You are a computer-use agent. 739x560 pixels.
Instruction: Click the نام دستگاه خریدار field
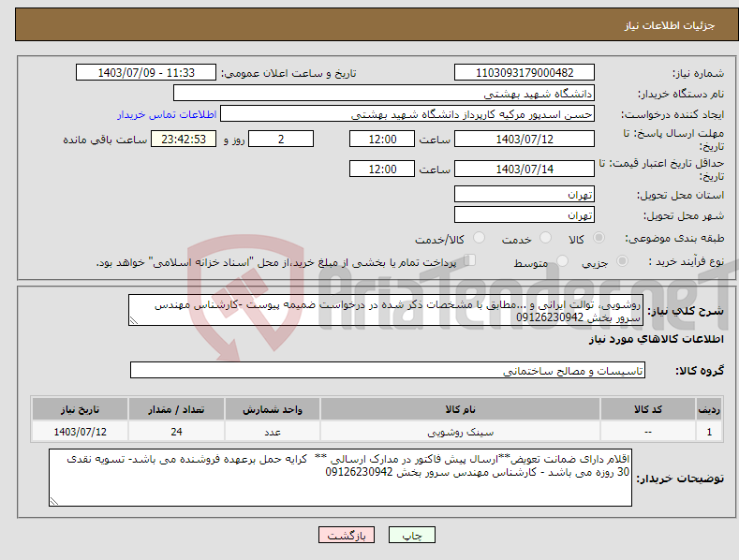coord(384,93)
